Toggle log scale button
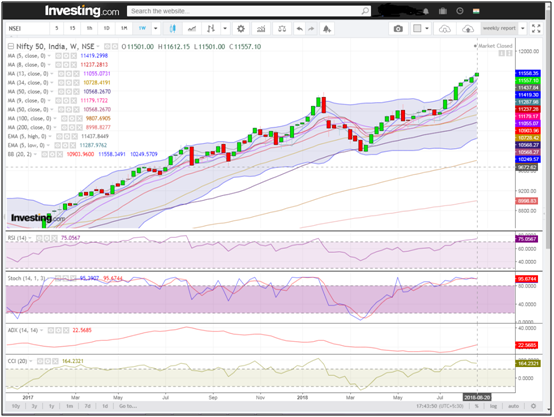The image size is (554, 417). tap(493, 406)
